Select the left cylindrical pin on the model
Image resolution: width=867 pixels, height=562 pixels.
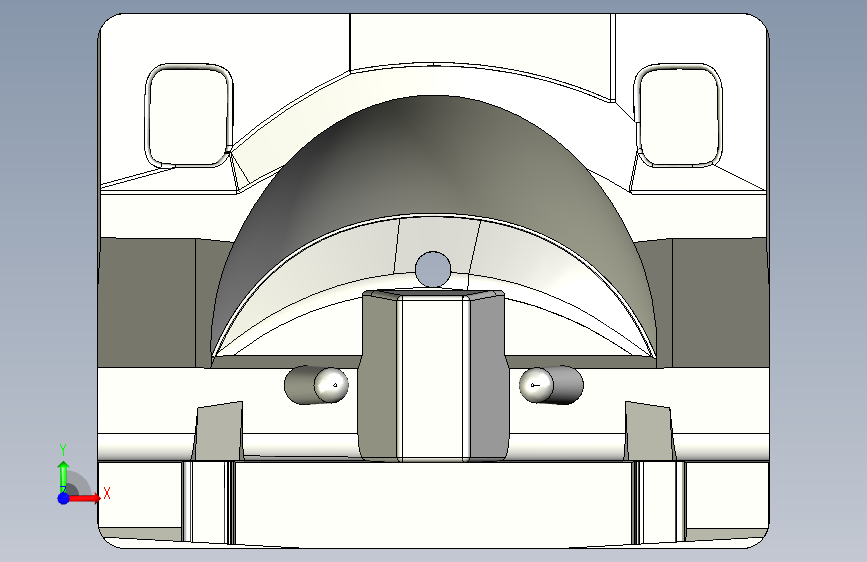(x=316, y=384)
